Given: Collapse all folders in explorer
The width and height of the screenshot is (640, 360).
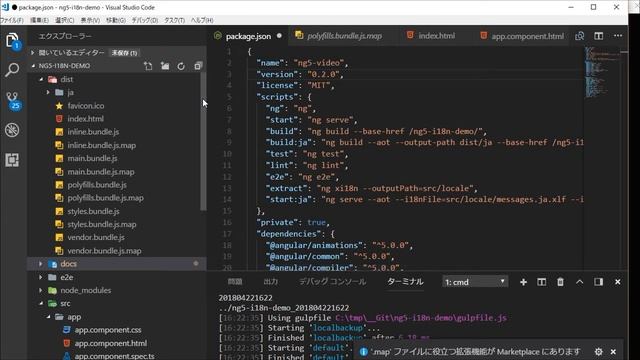Looking at the screenshot, I should (x=198, y=66).
